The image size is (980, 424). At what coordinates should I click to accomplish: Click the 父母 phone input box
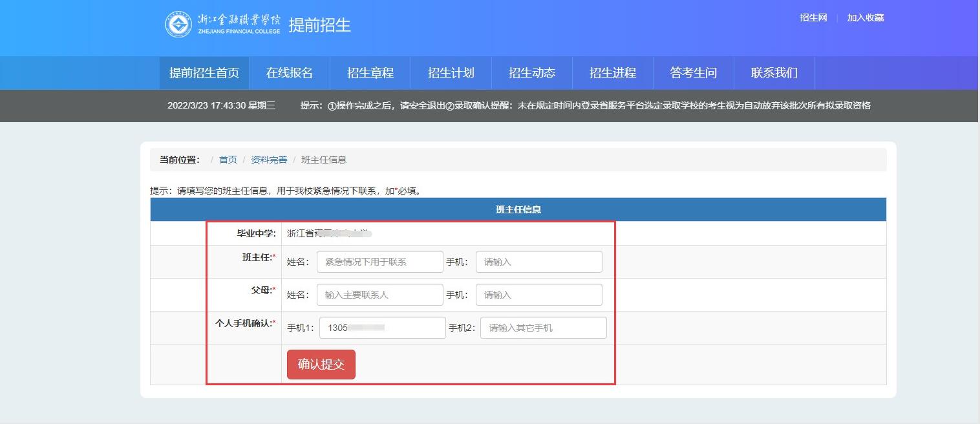[538, 295]
